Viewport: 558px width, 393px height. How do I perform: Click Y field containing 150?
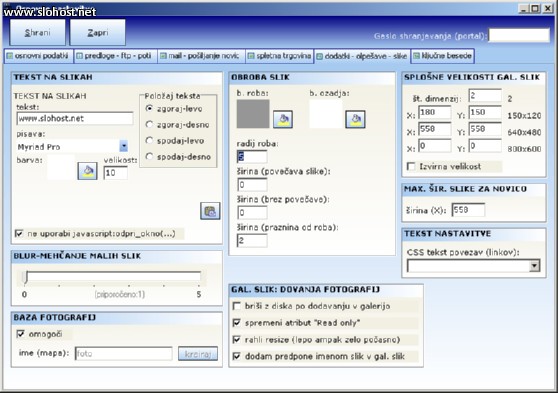[x=485, y=112]
